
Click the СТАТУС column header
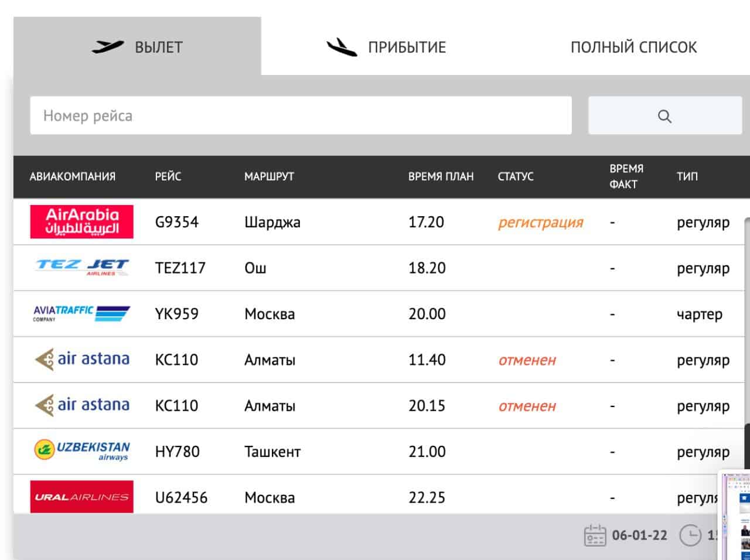pyautogui.click(x=515, y=176)
